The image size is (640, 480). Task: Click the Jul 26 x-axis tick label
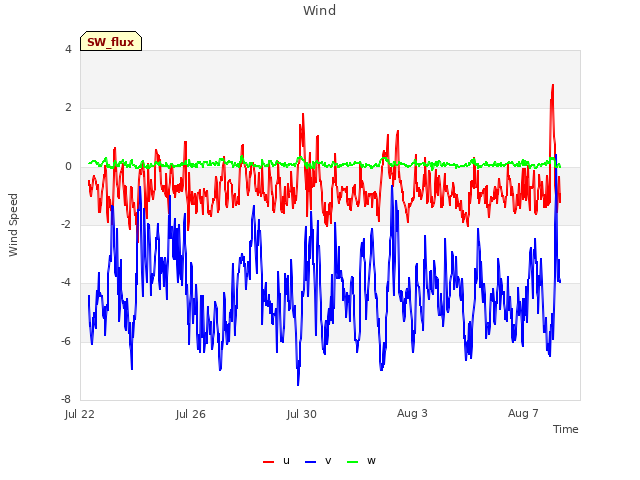click(191, 414)
